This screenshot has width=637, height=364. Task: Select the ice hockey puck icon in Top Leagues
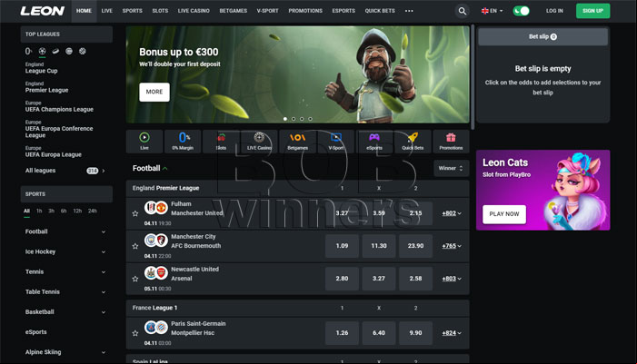(x=55, y=51)
